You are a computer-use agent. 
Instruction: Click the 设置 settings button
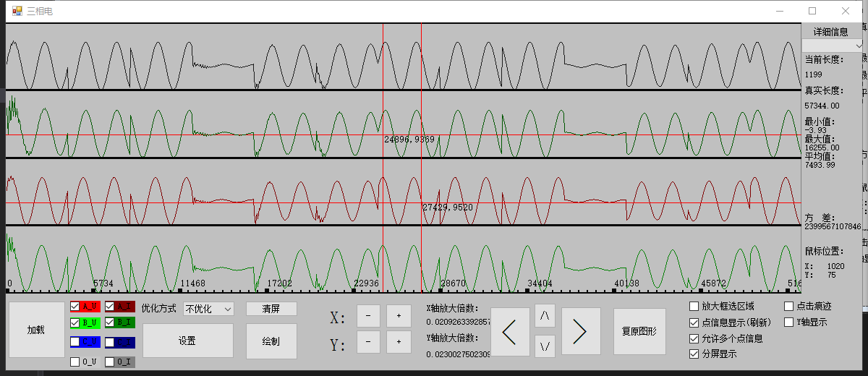tap(187, 341)
